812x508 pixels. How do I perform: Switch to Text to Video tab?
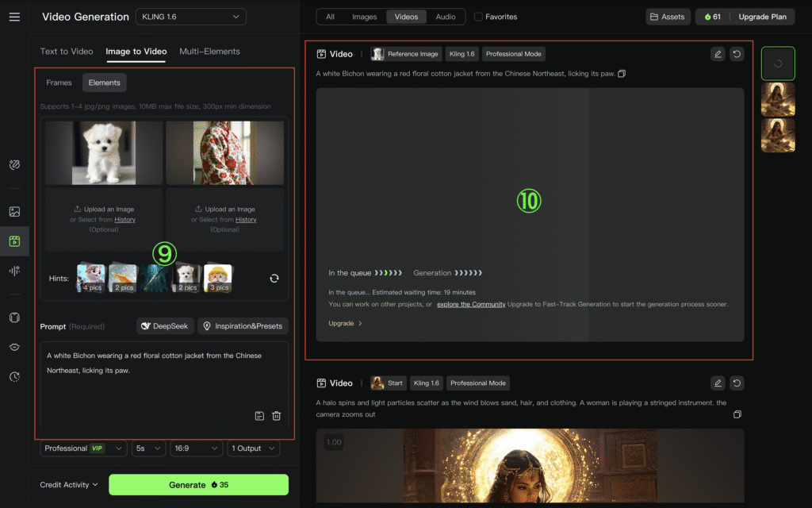pyautogui.click(x=67, y=52)
